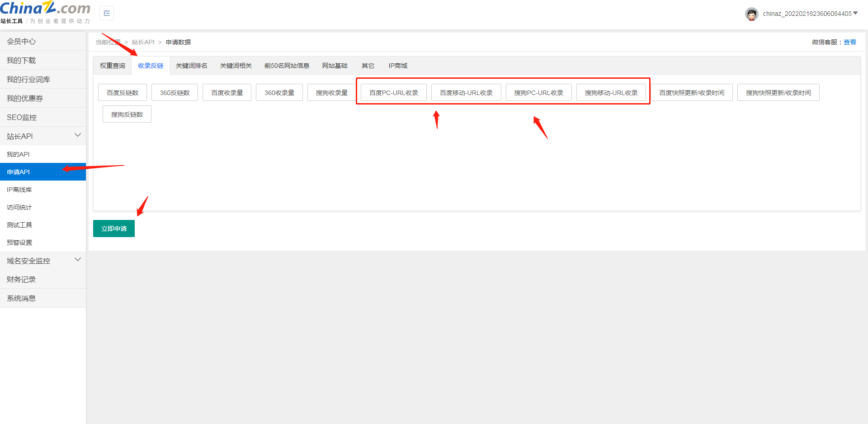Click the 申请数据 breadcrumb text

[178, 42]
